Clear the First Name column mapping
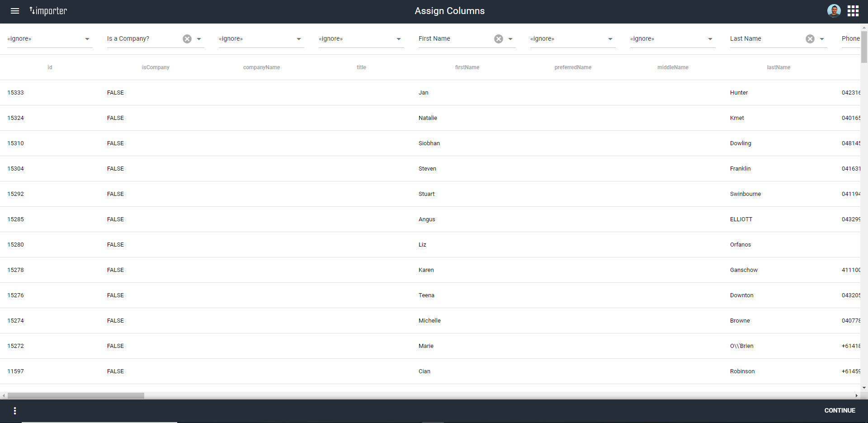The width and height of the screenshot is (868, 423). [498, 38]
